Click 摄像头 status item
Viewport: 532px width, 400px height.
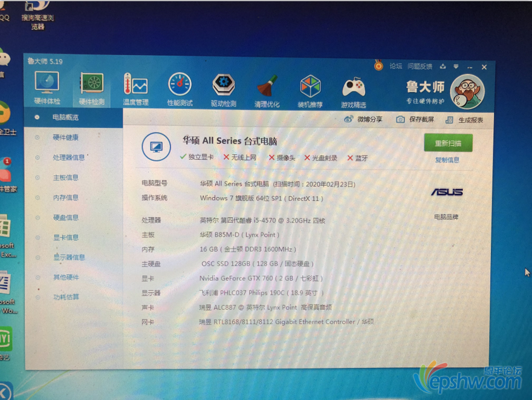click(282, 158)
